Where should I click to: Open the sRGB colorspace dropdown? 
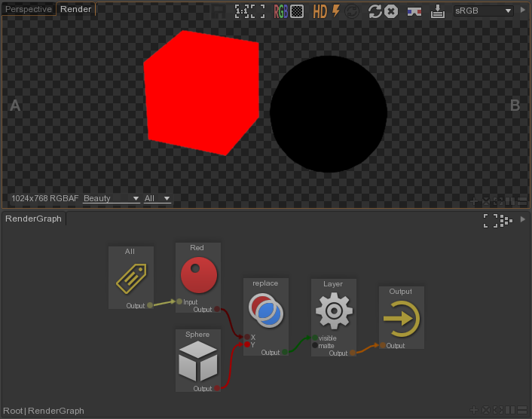(484, 11)
